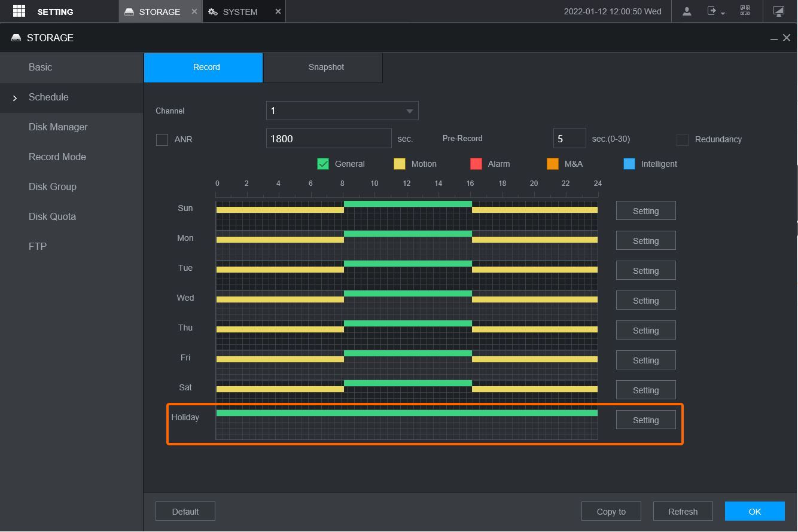Close the STORAGE tab with its X
Viewport: 798px width, 532px height.
[194, 11]
